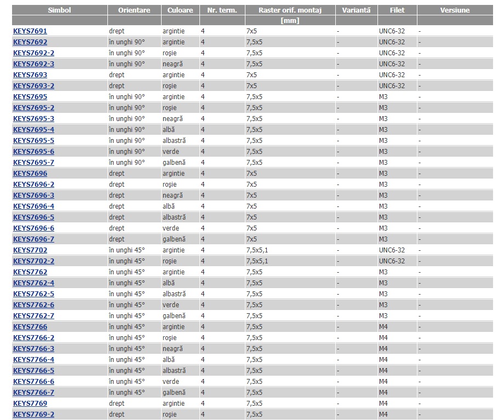Open the KEYS7766 product page
This screenshot has width=504, height=420.
click(x=30, y=327)
